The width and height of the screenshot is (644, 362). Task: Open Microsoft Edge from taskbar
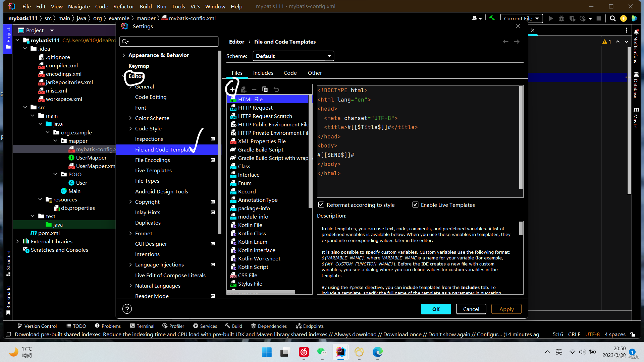[377, 352]
